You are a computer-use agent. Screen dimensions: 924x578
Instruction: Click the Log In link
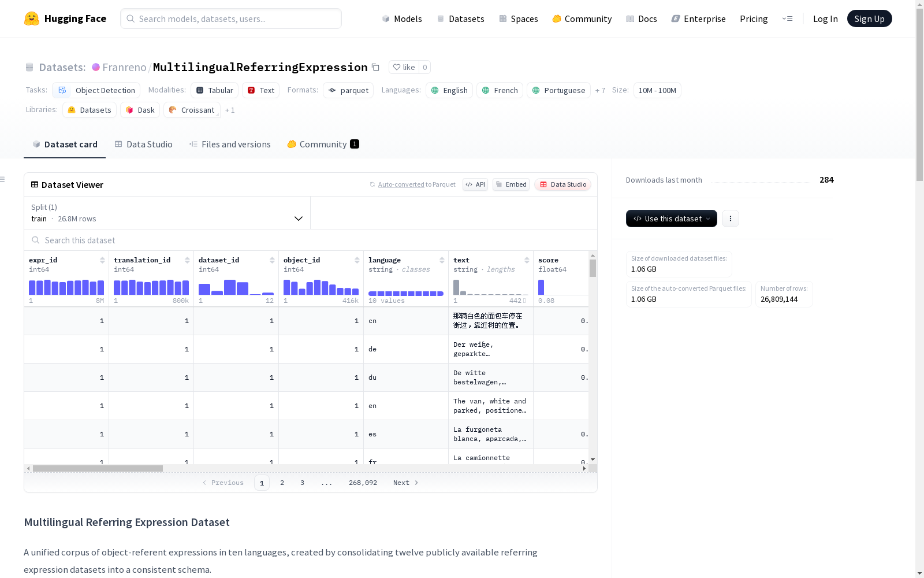[825, 18]
